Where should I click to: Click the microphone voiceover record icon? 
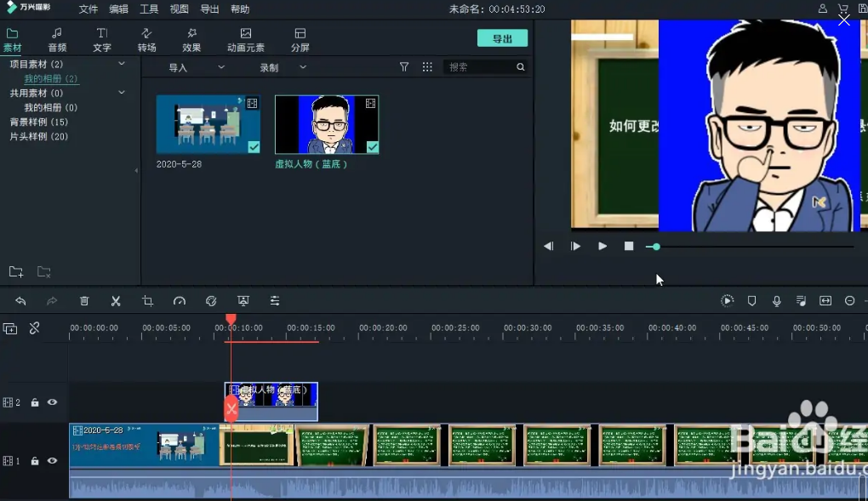(x=776, y=301)
